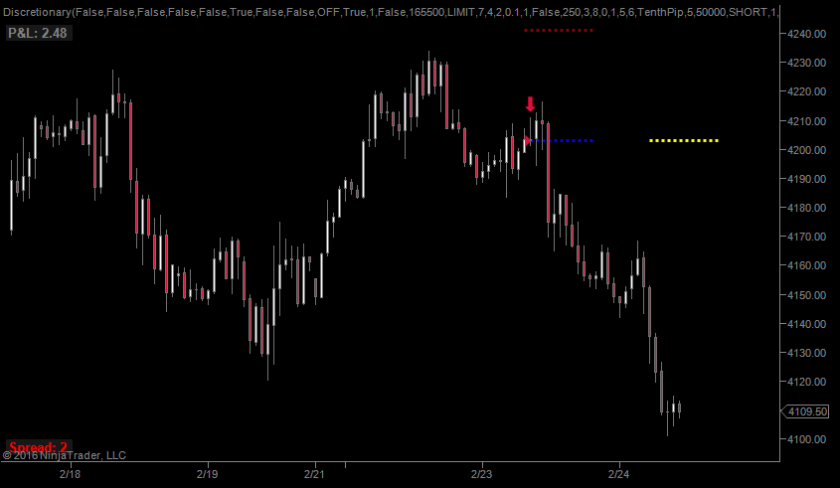Viewport: 840px width, 488px height.
Task: Click the 4190.00 price axis label
Action: 806,179
